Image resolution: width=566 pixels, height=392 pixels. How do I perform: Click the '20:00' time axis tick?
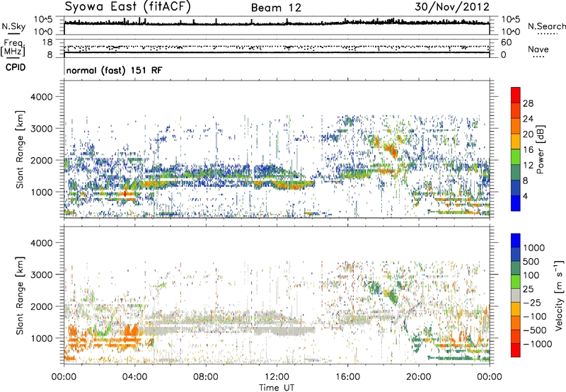[x=419, y=377]
